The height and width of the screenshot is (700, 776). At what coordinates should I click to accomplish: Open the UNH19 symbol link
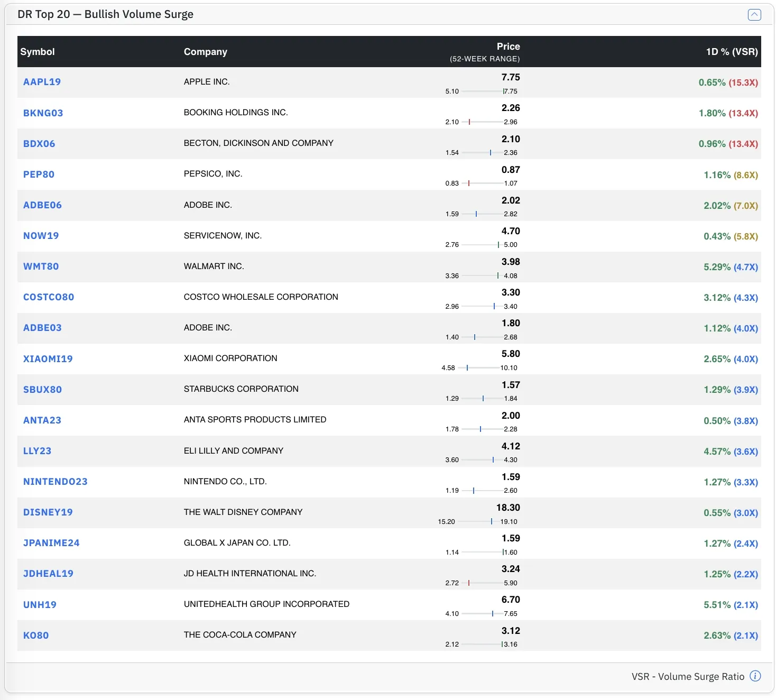[40, 604]
